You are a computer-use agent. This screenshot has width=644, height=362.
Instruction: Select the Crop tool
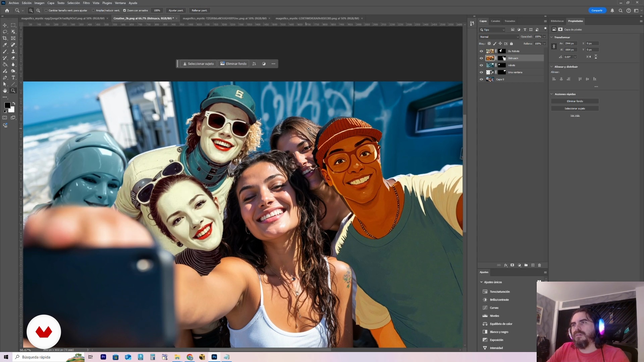[x=5, y=38]
